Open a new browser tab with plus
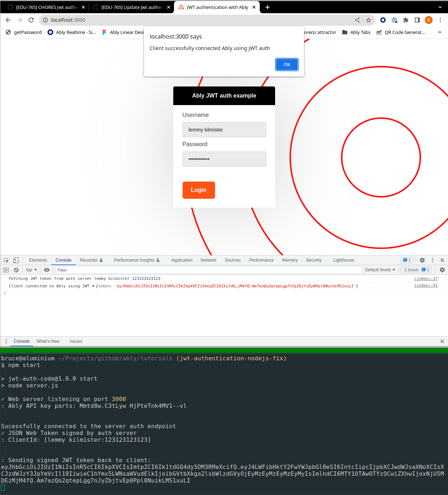 coord(268,7)
